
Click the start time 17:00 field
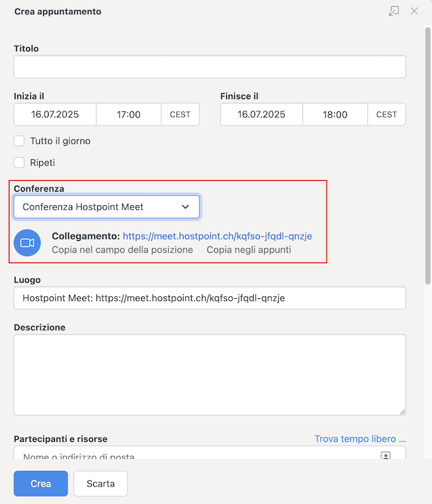tap(129, 115)
